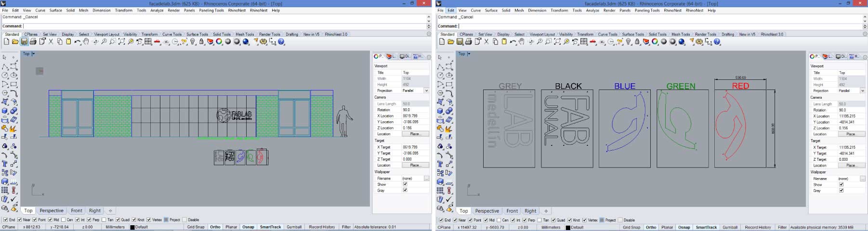This screenshot has width=868, height=231.
Task: Click the New file icon in left window
Action: 6,42
